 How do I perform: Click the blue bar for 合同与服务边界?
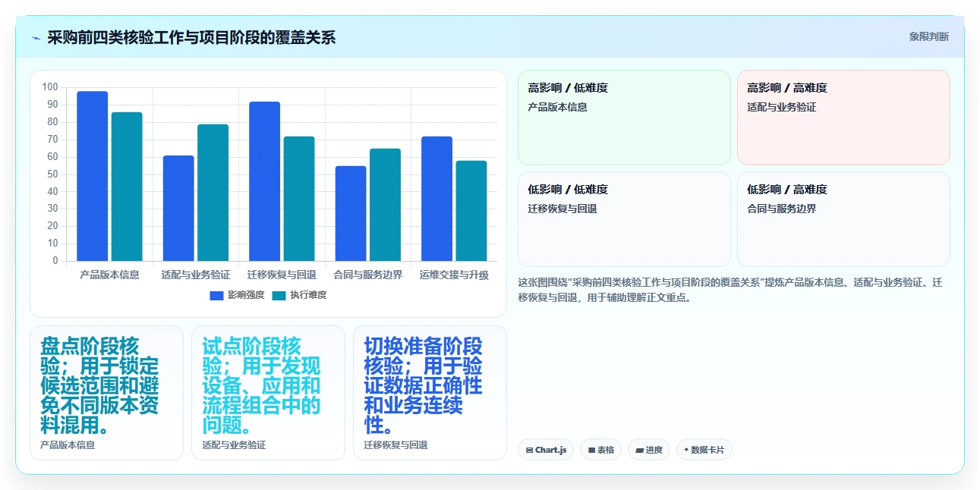coord(351,213)
